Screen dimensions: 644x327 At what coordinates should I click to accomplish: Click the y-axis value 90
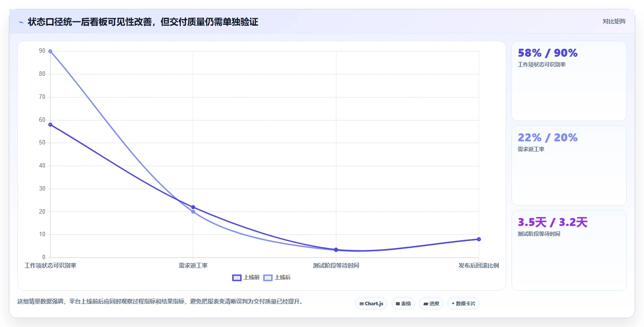pos(42,51)
